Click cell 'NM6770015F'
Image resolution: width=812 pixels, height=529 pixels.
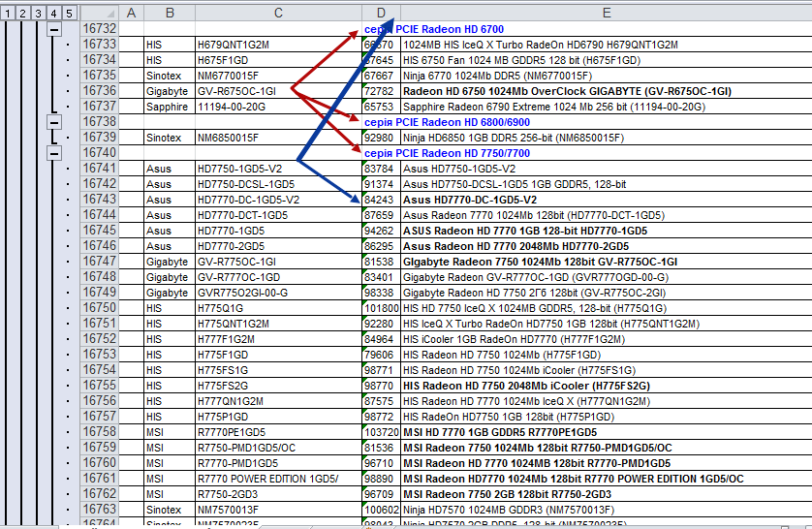pyautogui.click(x=279, y=76)
